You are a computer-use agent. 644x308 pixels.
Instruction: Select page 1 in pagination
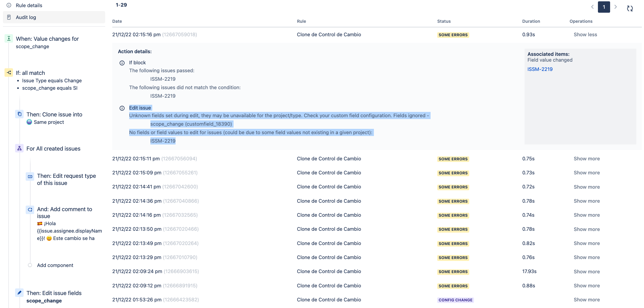tap(604, 7)
